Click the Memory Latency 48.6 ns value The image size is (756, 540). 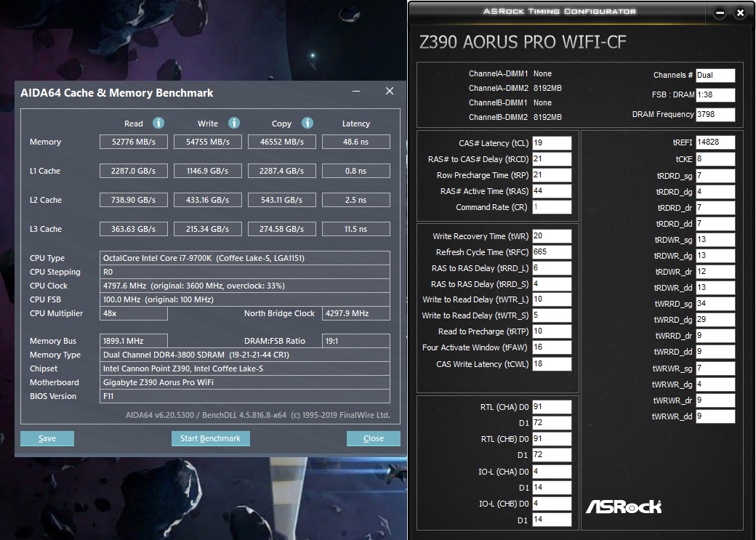coord(355,142)
